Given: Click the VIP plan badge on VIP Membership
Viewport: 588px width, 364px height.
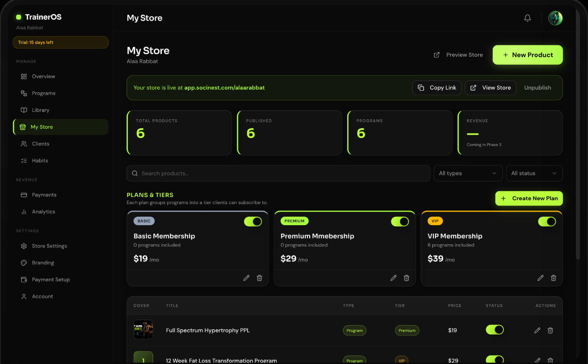Looking at the screenshot, I should point(435,221).
